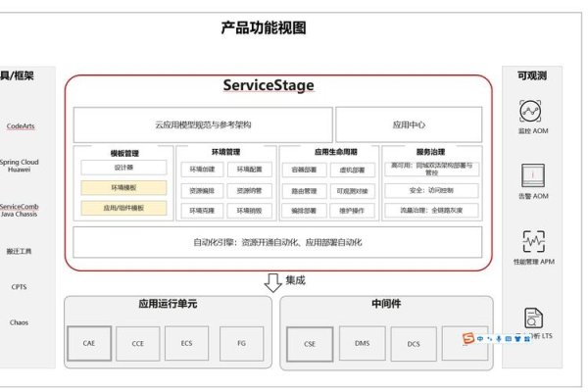The height and width of the screenshot is (392, 588).
Task: Click the 可观测 panel heading
Action: pyautogui.click(x=532, y=75)
